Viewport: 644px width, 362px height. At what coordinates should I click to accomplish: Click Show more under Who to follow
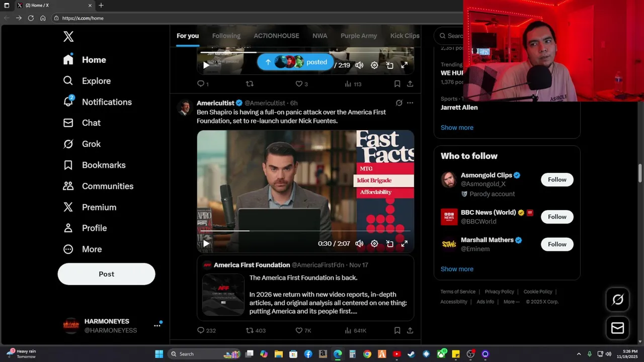click(x=457, y=269)
